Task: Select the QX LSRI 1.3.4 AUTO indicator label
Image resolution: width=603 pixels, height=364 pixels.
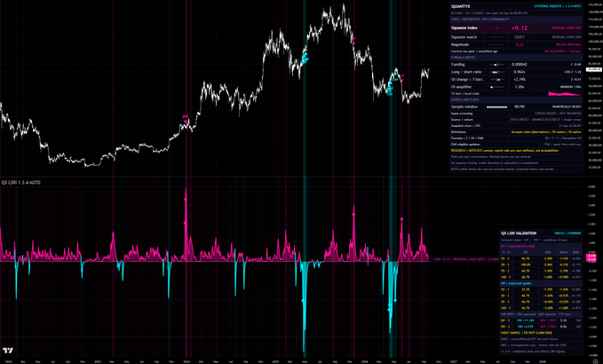Action: point(20,183)
